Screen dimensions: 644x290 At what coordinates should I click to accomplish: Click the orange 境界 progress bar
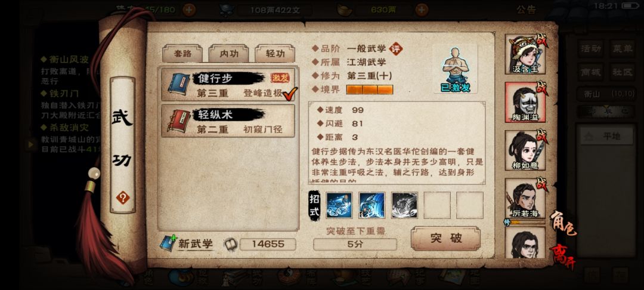(370, 90)
